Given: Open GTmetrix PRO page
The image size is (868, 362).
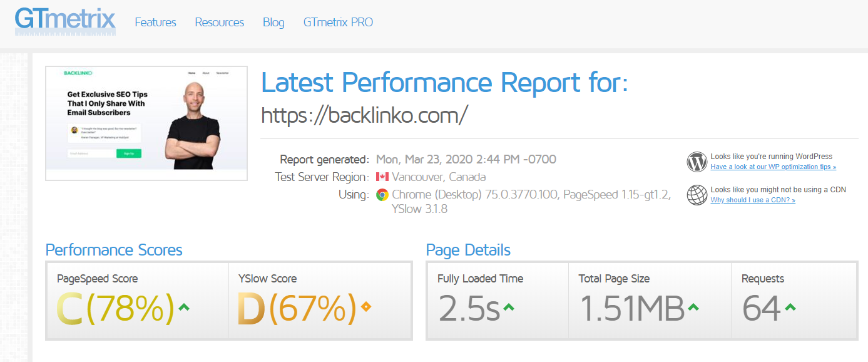Looking at the screenshot, I should coord(338,23).
